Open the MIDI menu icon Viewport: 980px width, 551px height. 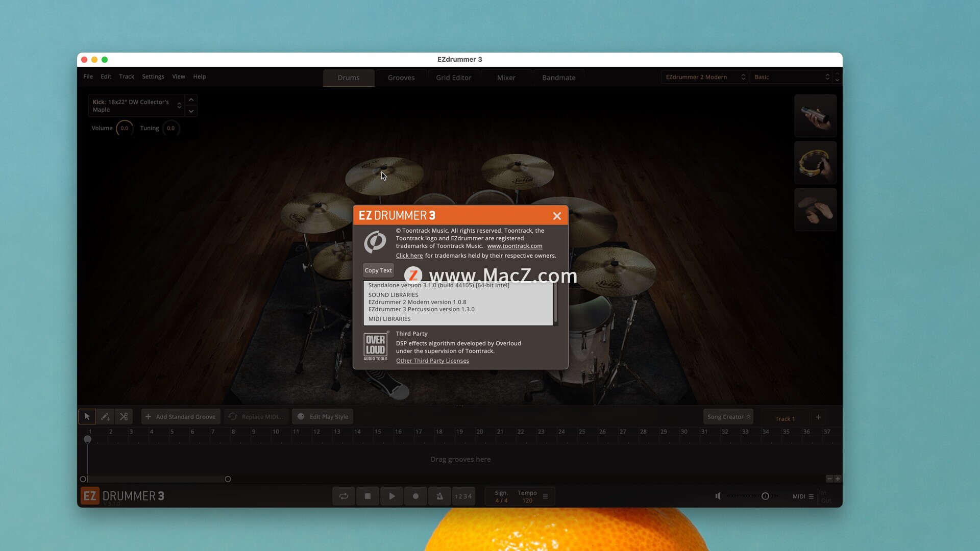click(x=811, y=496)
